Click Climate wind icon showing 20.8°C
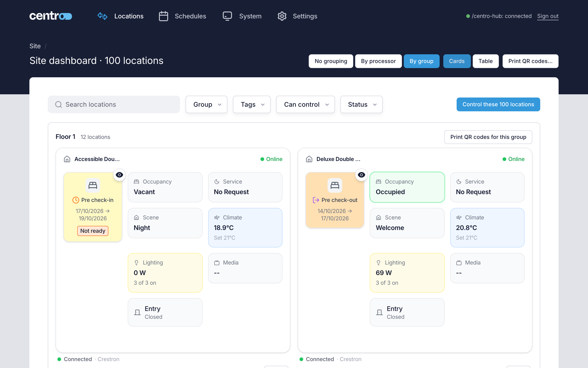The height and width of the screenshot is (368, 588). tap(459, 217)
